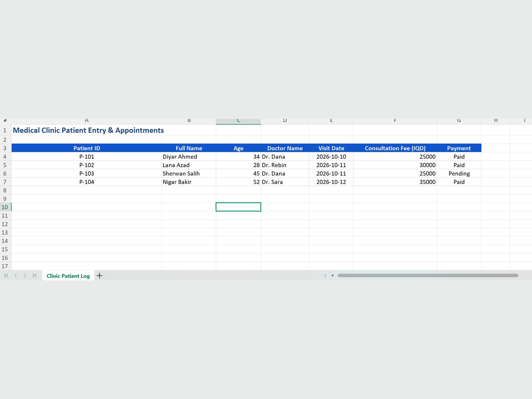This screenshot has height=399, width=532.
Task: Click the Age header cell
Action: (x=238, y=148)
